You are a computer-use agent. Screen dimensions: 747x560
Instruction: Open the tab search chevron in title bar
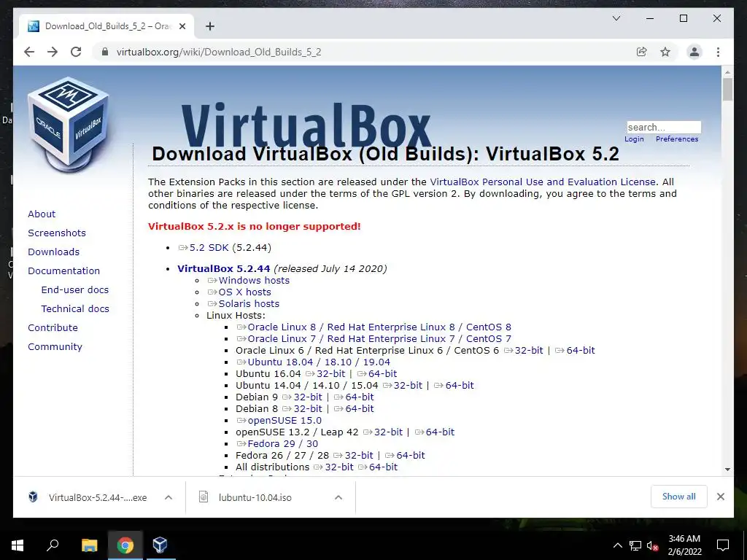pos(616,18)
